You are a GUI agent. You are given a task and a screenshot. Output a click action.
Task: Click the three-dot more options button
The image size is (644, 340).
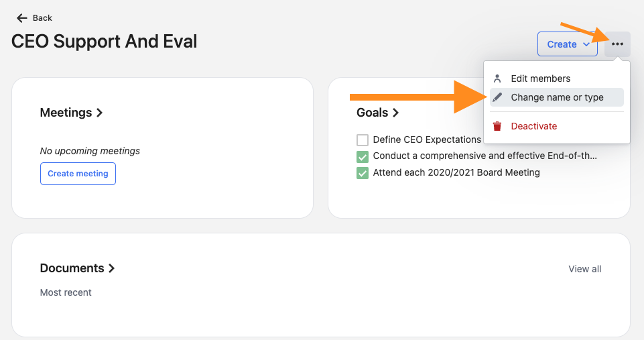coord(617,44)
